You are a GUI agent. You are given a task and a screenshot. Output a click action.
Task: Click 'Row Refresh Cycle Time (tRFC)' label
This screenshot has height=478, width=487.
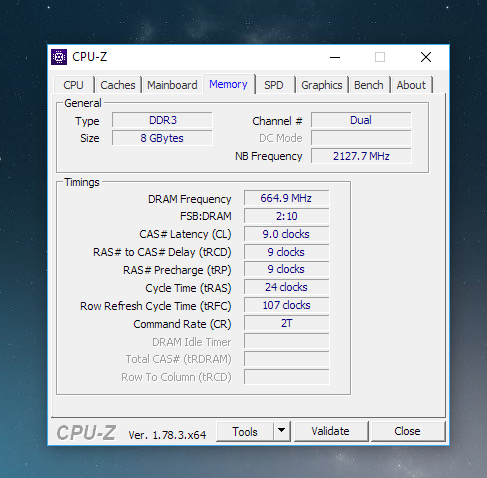point(156,306)
